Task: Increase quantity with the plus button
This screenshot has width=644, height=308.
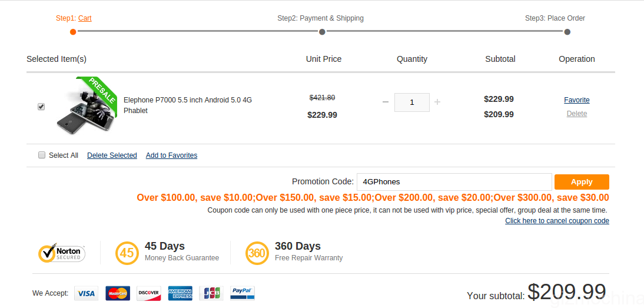Action: (x=437, y=102)
